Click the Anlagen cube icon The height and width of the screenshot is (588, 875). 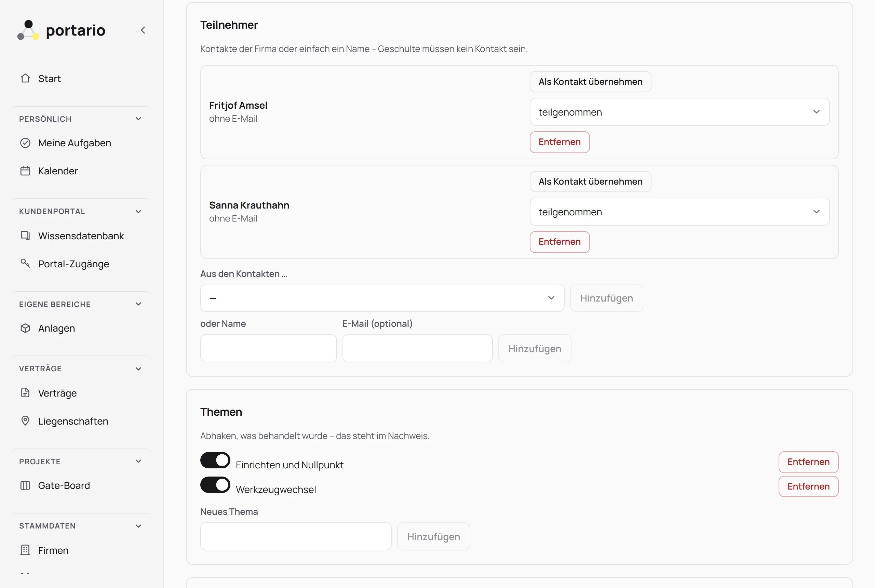(25, 328)
